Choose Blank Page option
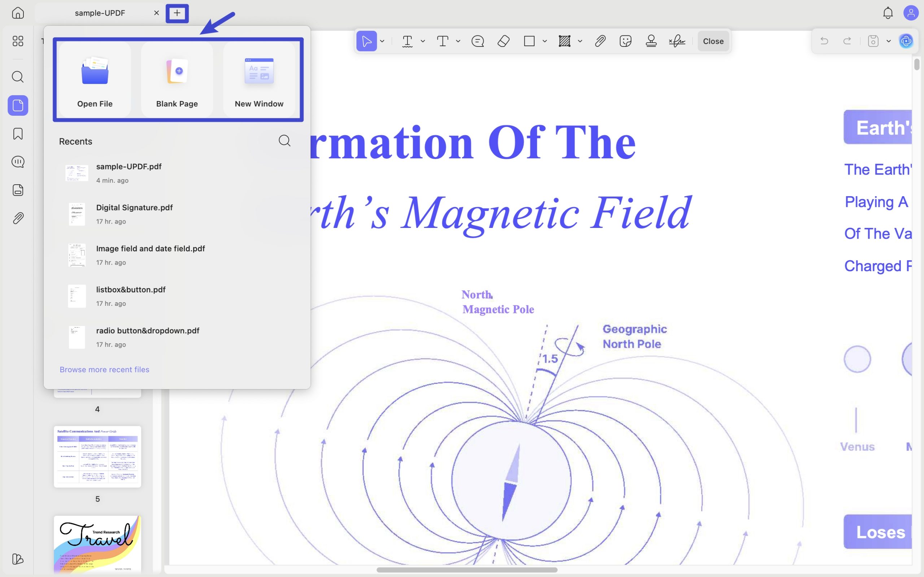This screenshot has height=577, width=924. [177, 79]
